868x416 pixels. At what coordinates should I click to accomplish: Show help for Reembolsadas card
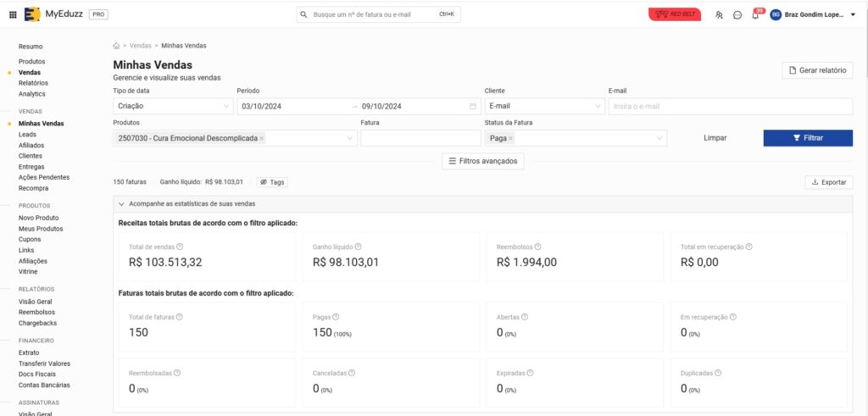click(177, 373)
